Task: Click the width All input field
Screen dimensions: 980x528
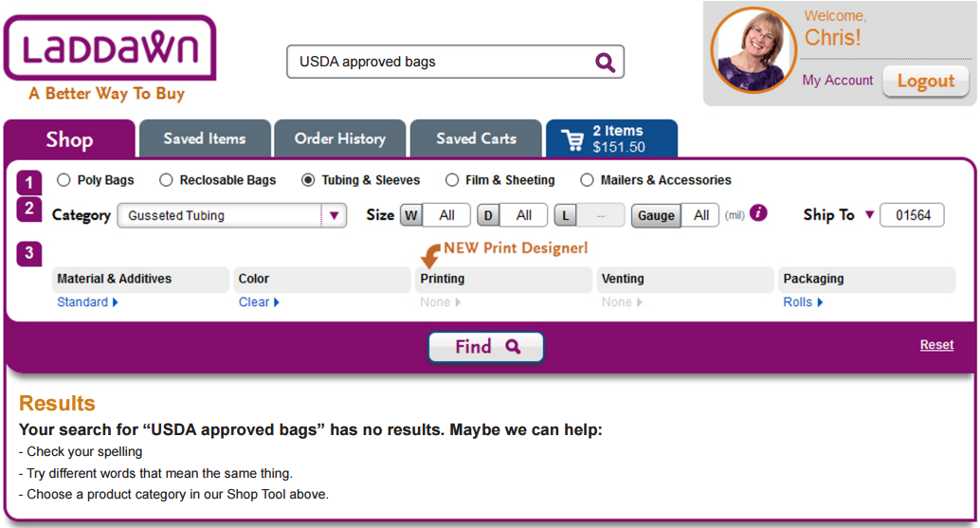Action: pos(446,215)
